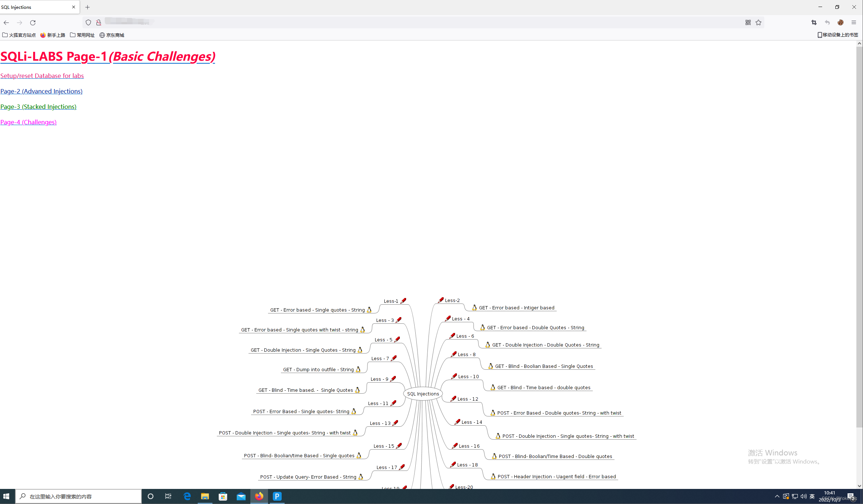Screen dimensions: 863x504
Task: Select the Less - 17 lesson label
Action: [387, 467]
